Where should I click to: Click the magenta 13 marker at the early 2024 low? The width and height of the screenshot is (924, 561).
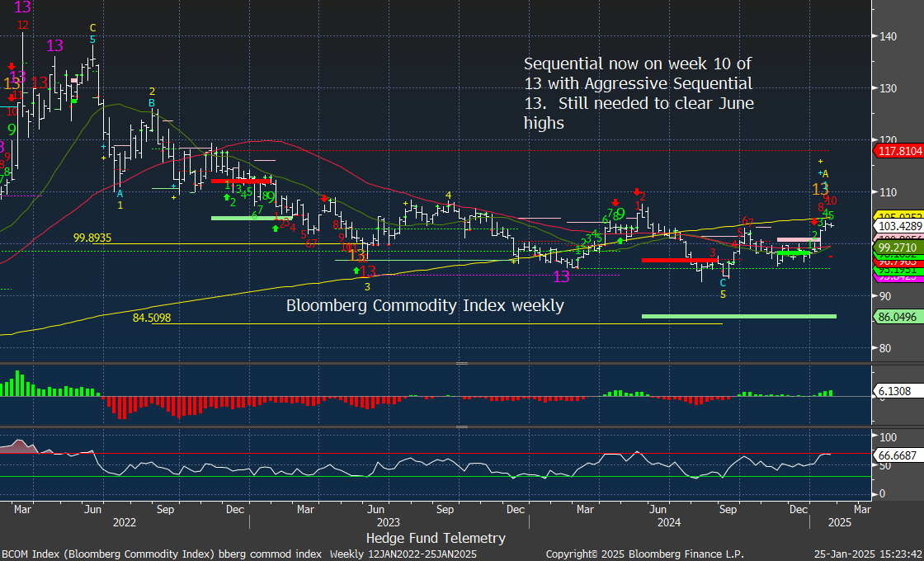coord(561,276)
